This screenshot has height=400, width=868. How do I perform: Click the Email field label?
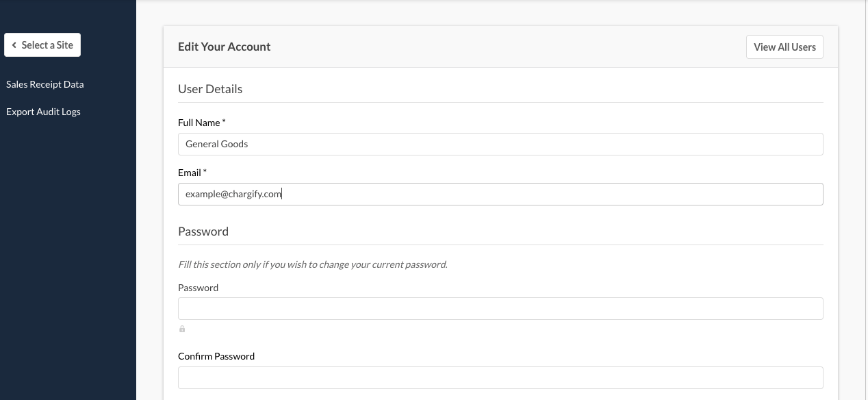[x=190, y=173]
